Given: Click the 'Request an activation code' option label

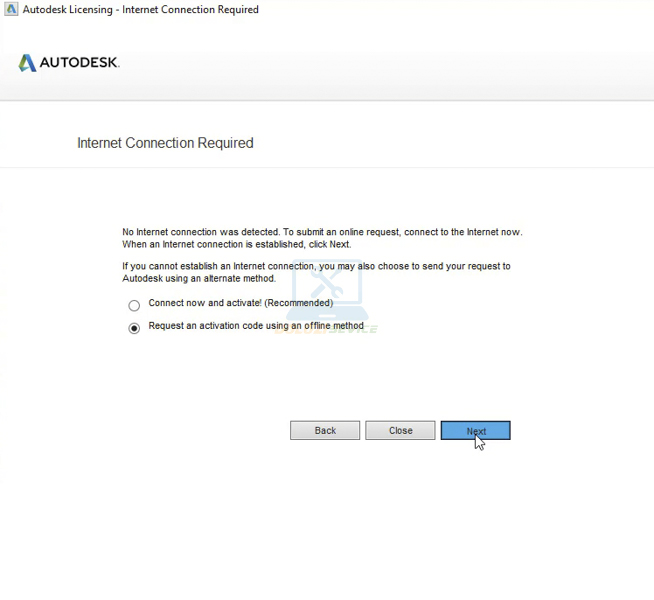Looking at the screenshot, I should point(256,326).
